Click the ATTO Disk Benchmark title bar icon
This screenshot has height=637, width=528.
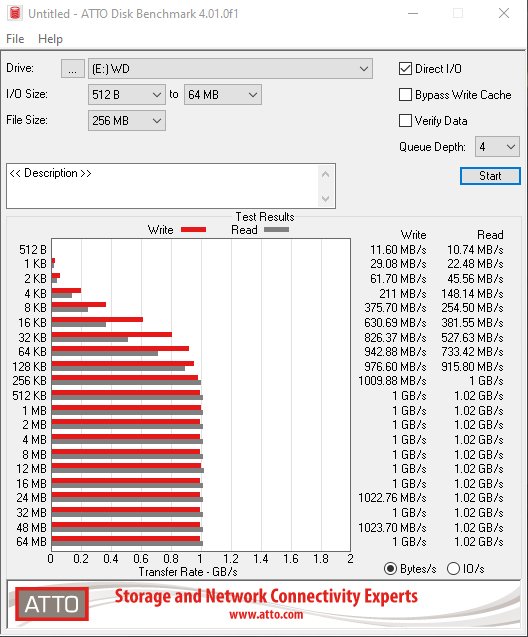point(15,13)
